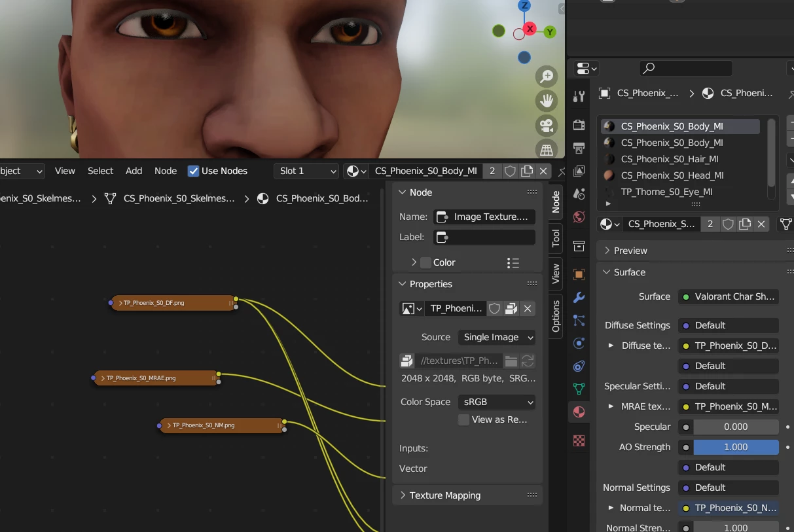Screen dimensions: 794x532
Task: Select CS_Phoenix_S0_Head_MI material slot
Action: [x=681, y=175]
